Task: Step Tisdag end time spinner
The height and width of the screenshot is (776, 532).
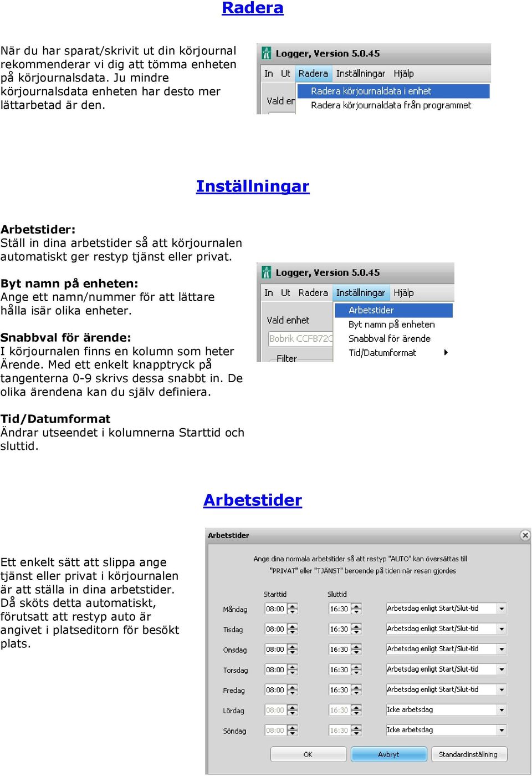Action: [x=357, y=629]
